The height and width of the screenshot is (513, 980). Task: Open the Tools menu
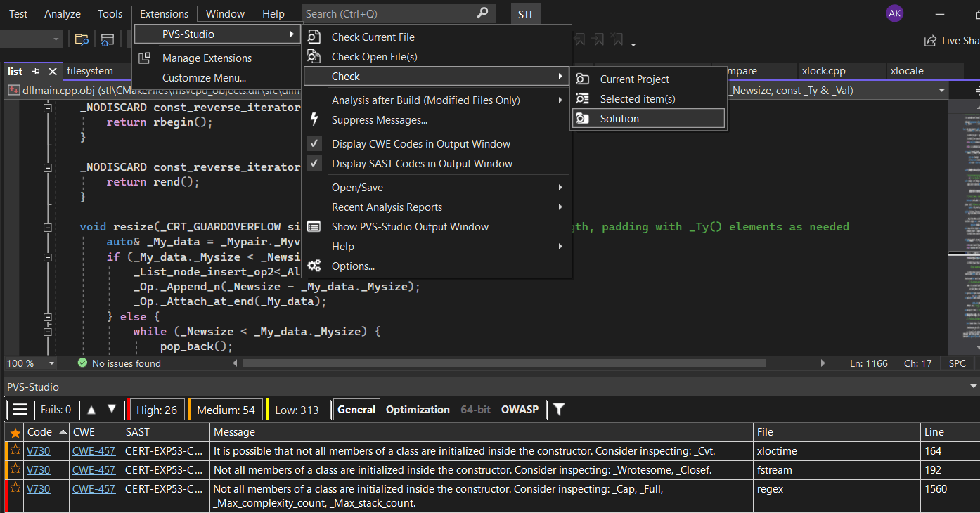pos(110,13)
